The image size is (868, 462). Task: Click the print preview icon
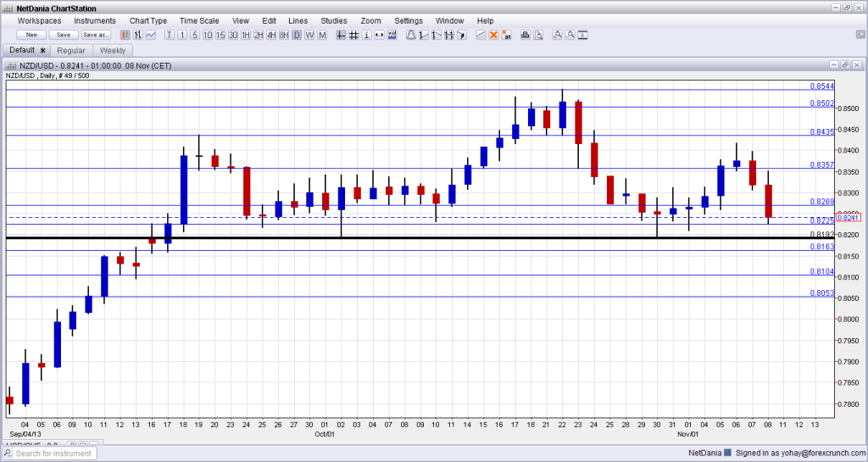(538, 35)
